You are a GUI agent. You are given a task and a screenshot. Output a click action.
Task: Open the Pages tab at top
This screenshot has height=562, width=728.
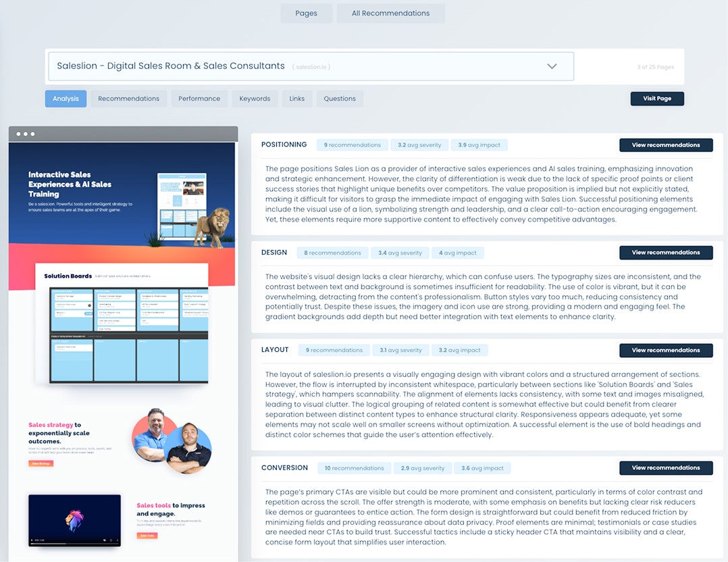306,13
